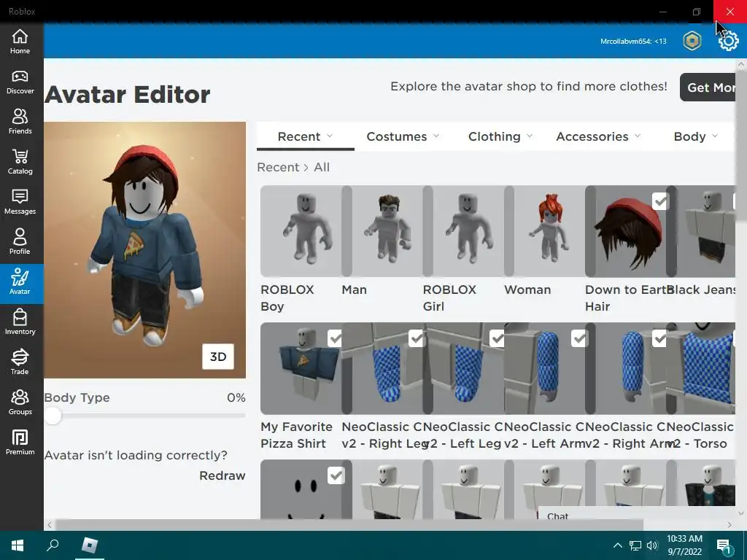Open the Trade section
This screenshot has height=560, width=747.
point(20,363)
